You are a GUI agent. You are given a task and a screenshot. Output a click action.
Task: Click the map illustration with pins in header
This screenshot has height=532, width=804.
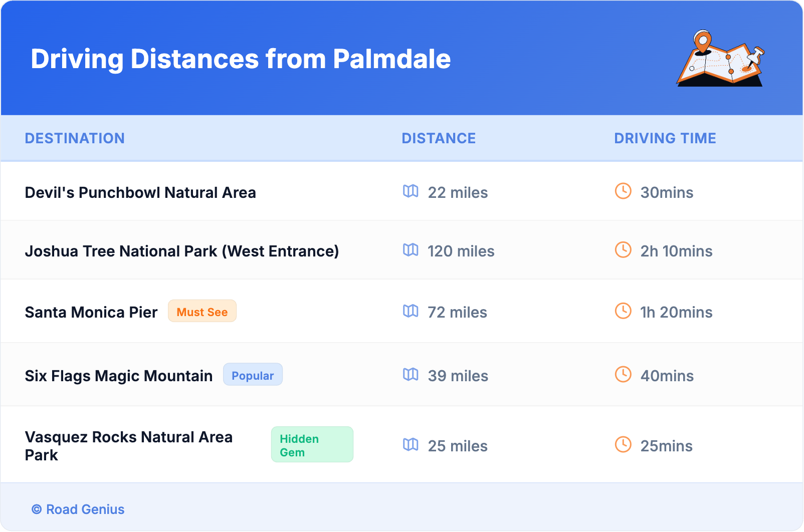click(720, 59)
